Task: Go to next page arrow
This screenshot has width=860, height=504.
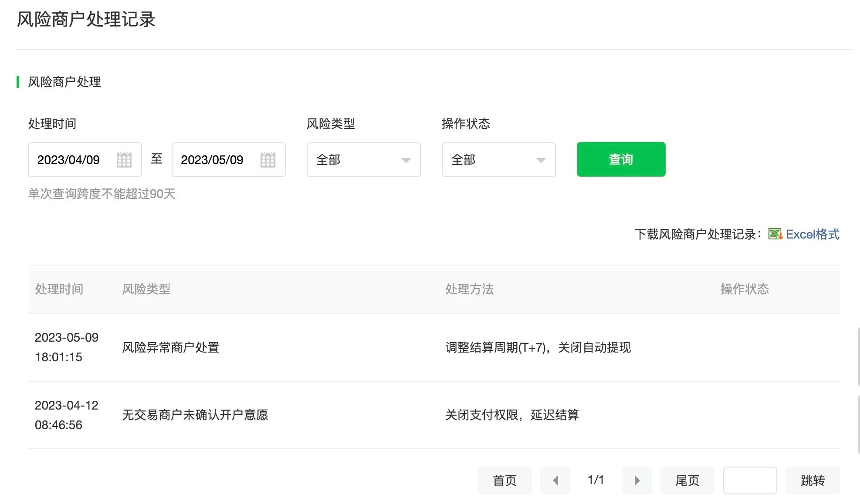Action: [x=637, y=480]
